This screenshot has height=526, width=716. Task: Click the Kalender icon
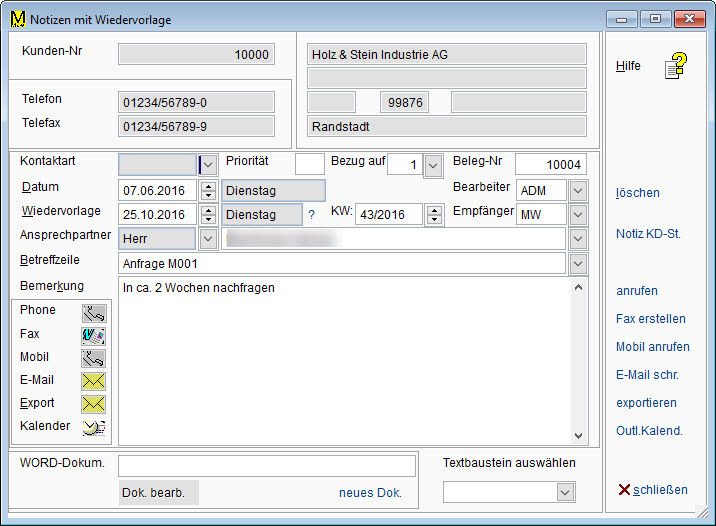coord(93,427)
